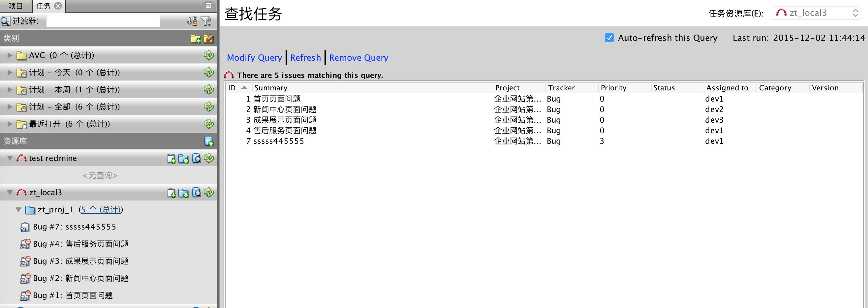Image resolution: width=868 pixels, height=308 pixels.
Task: Collapse the zt_proj_1 query folder
Action: click(18, 210)
